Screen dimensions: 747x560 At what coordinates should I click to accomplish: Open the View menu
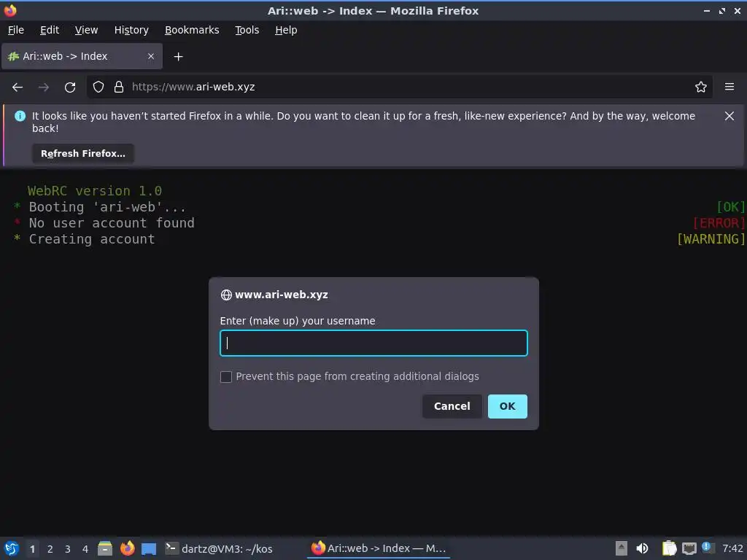pyautogui.click(x=86, y=30)
